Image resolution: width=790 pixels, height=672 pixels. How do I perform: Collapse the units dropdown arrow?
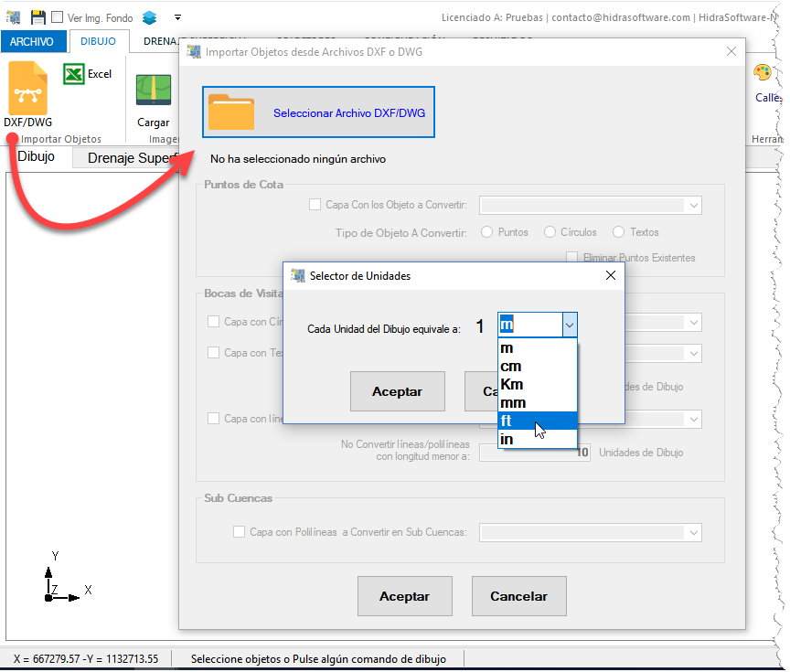(569, 325)
